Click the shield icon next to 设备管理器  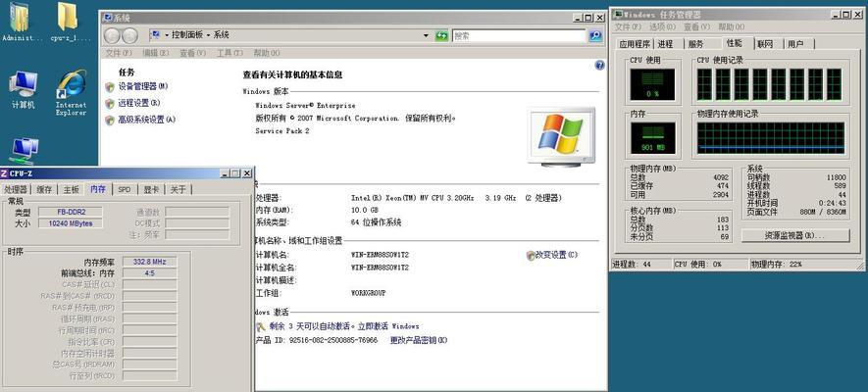[110, 87]
